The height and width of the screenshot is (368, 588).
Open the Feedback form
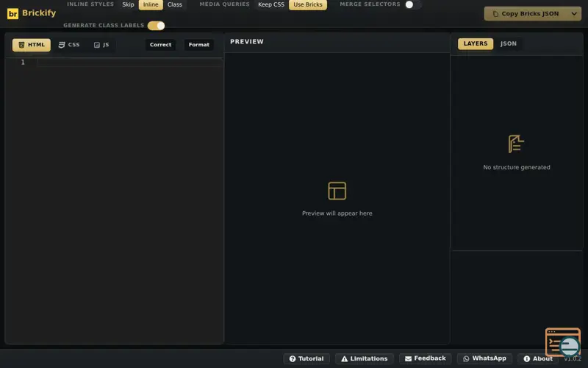pos(426,358)
